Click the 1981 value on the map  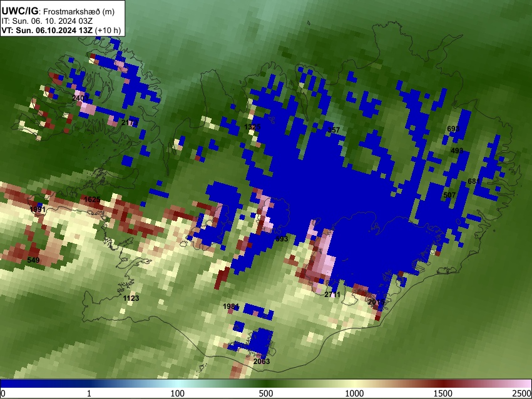coord(231,307)
